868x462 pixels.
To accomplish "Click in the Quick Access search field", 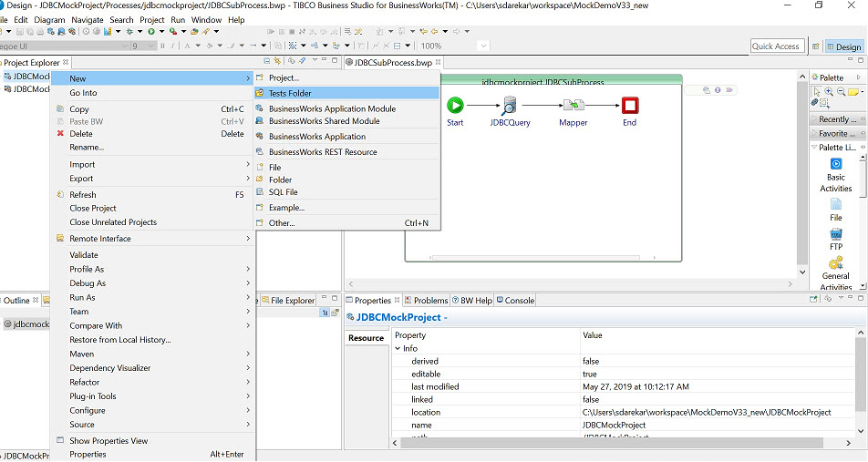I will tap(775, 46).
